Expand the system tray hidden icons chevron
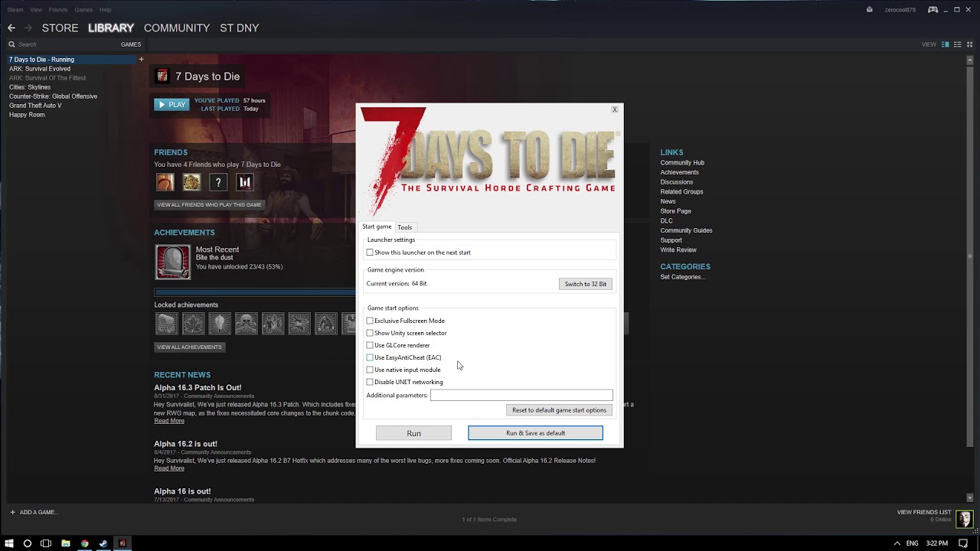The height and width of the screenshot is (551, 980). (x=897, y=543)
